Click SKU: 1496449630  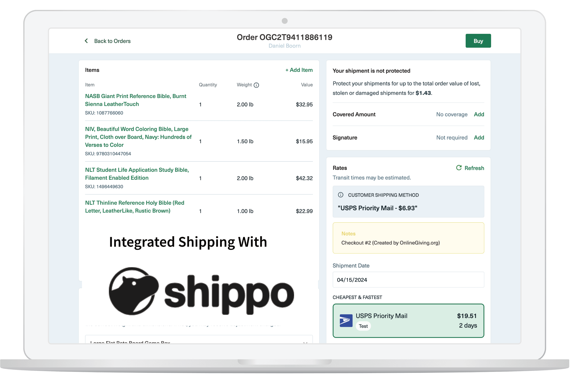[104, 187]
